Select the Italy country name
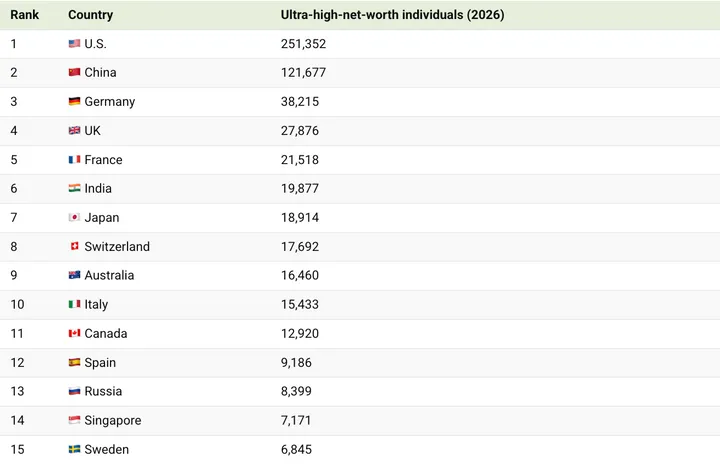 tap(96, 304)
